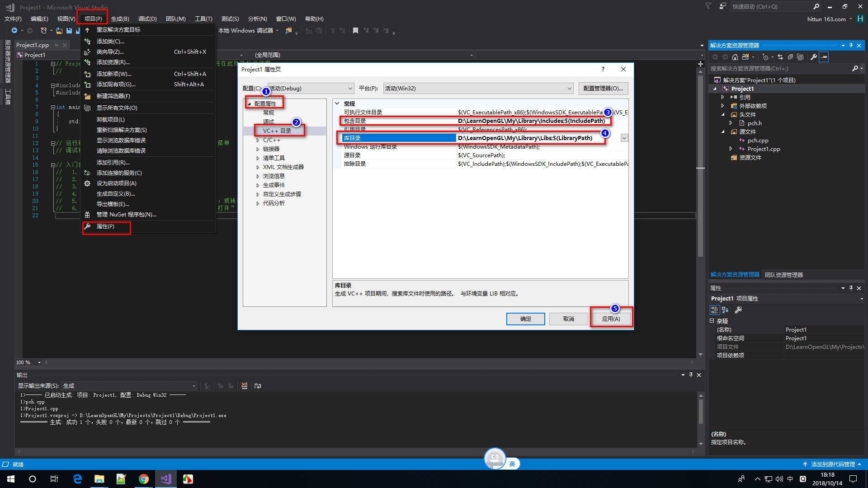Expand the 引用 node in Solution Explorer
The width and height of the screenshot is (868, 488).
tap(722, 97)
